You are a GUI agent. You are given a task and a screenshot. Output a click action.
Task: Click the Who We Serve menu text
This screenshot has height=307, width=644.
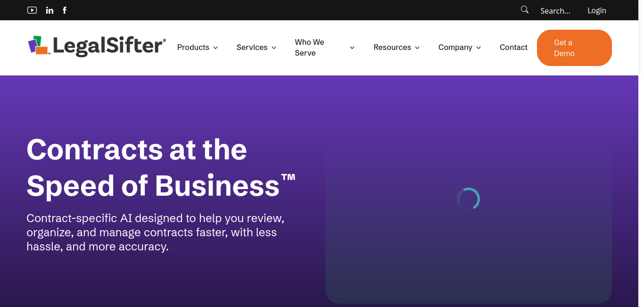point(309,47)
